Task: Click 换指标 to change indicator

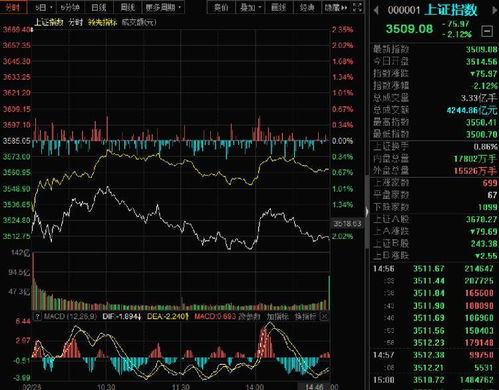Action: tap(305, 316)
